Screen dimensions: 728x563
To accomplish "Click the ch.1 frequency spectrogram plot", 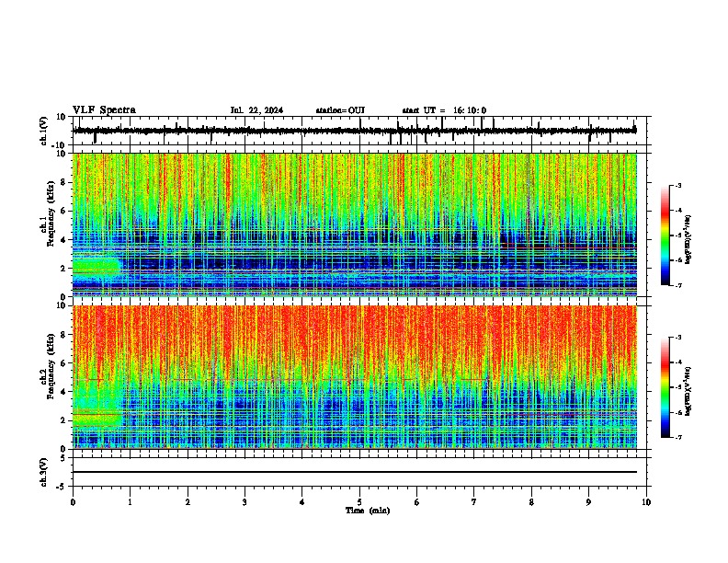I will [355, 224].
